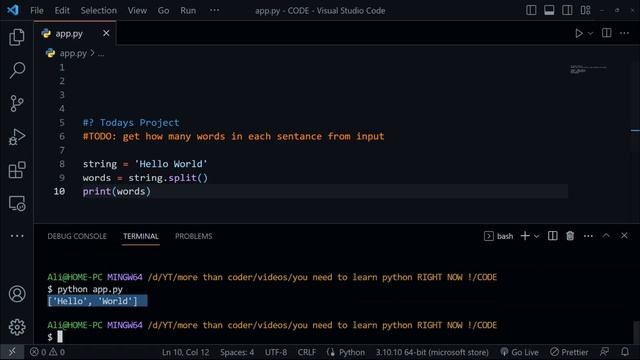The image size is (640, 360).
Task: Maximize the panel size chevron
Action: coord(606,236)
